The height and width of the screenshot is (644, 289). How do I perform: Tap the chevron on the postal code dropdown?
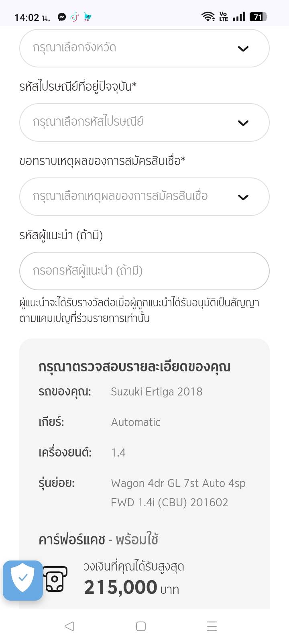243,123
